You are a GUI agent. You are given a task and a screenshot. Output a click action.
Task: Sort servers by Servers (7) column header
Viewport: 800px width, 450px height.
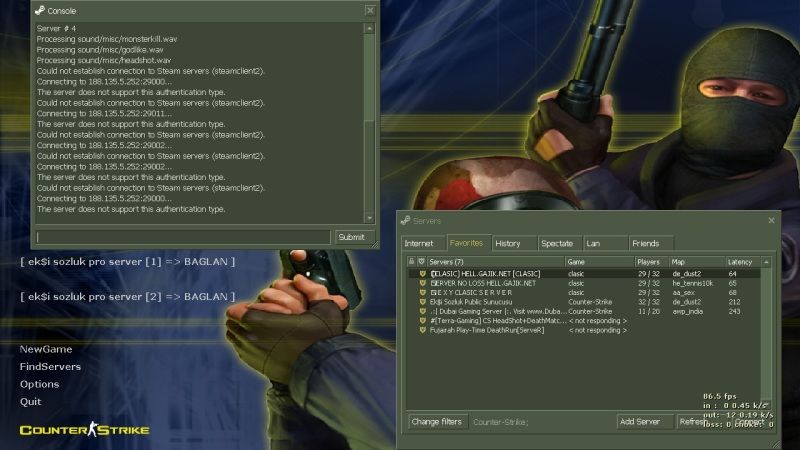[x=496, y=262]
